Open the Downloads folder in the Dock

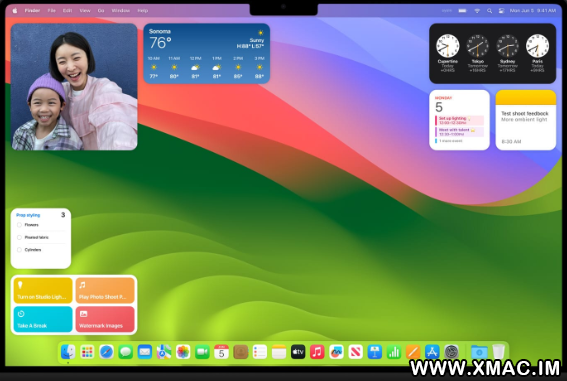pyautogui.click(x=479, y=352)
